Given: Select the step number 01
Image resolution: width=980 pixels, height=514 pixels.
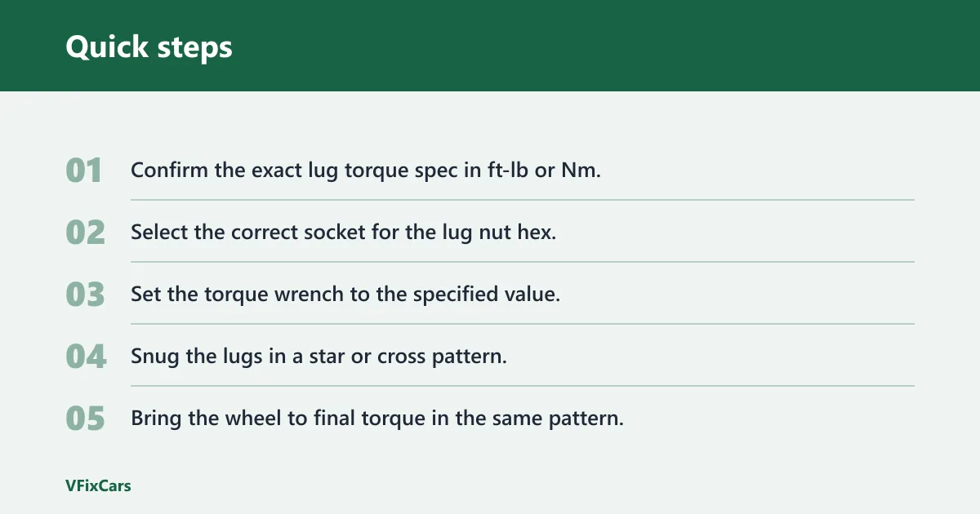Looking at the screenshot, I should click(x=84, y=171).
